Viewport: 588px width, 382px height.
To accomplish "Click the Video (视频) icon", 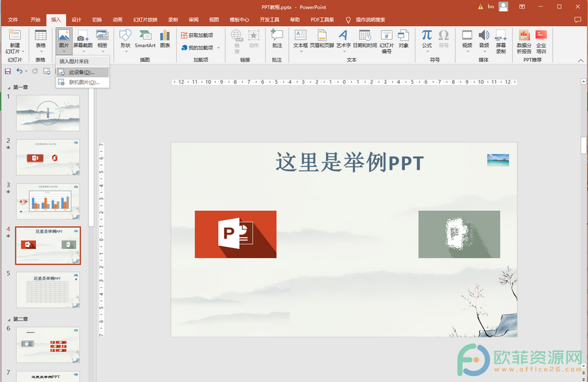I will 467,35.
